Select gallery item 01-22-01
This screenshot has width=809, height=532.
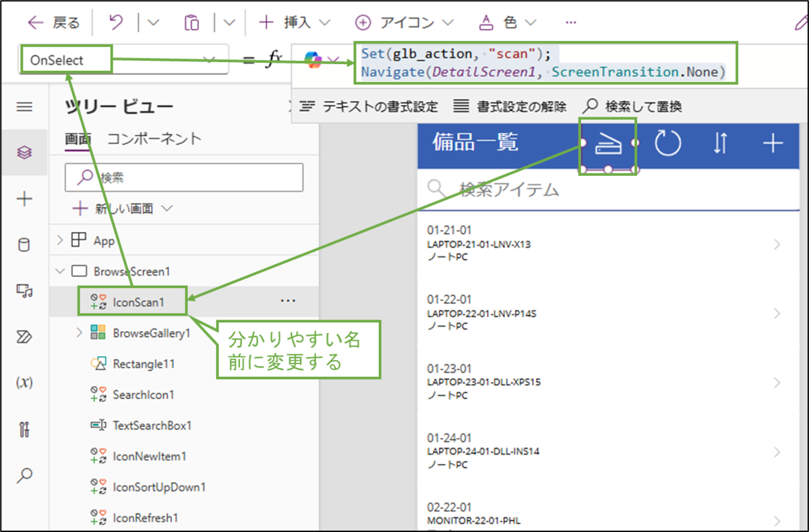tap(609, 314)
